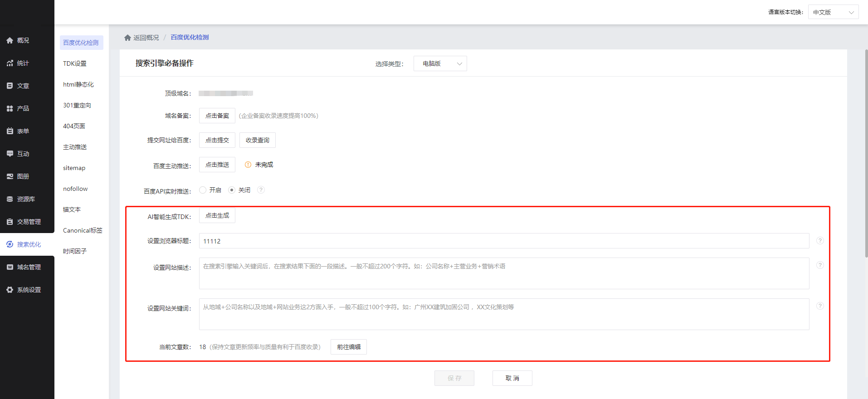
Task: Click help icon beside website keywords field
Action: 820,306
